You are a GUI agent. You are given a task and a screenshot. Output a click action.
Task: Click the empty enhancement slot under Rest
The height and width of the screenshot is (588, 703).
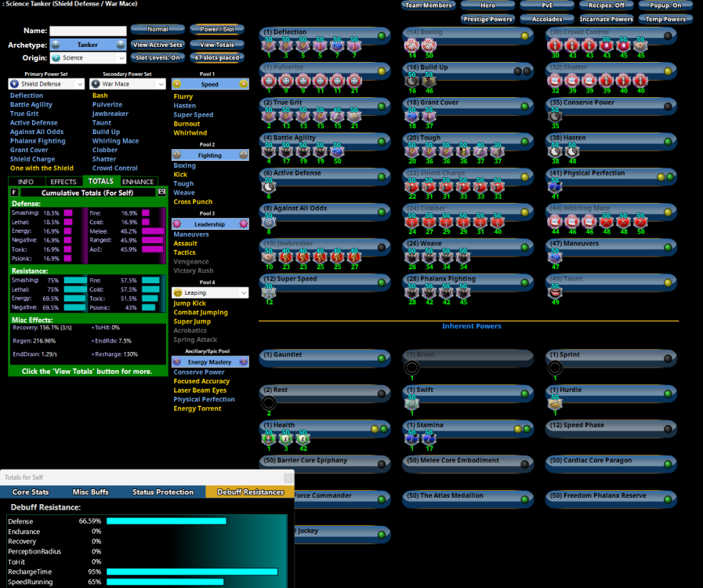(x=269, y=403)
